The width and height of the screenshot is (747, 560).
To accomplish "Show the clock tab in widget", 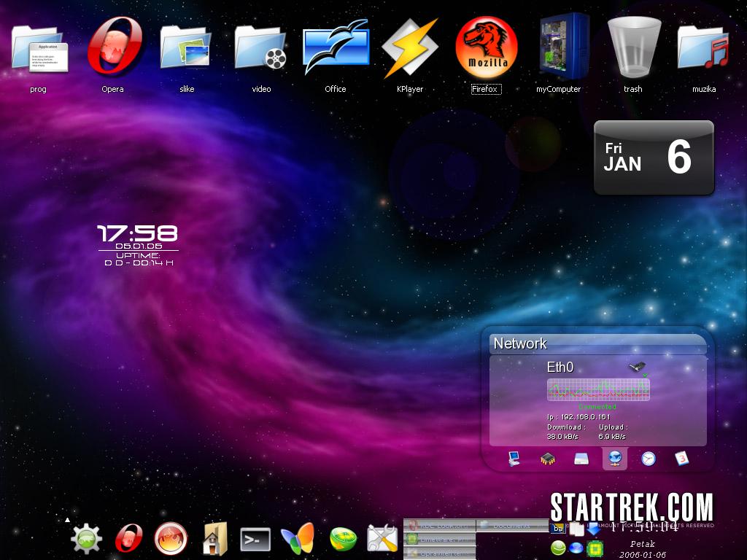I will (649, 459).
